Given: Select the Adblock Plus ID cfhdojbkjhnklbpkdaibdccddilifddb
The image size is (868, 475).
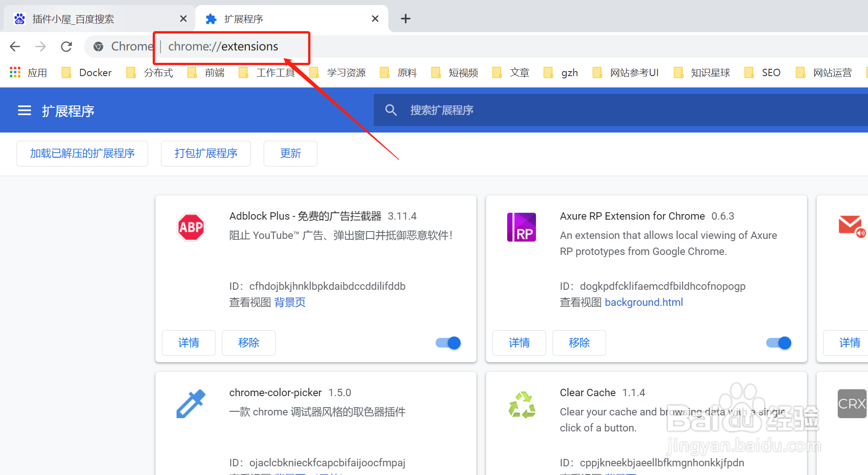Looking at the screenshot, I should pos(327,286).
